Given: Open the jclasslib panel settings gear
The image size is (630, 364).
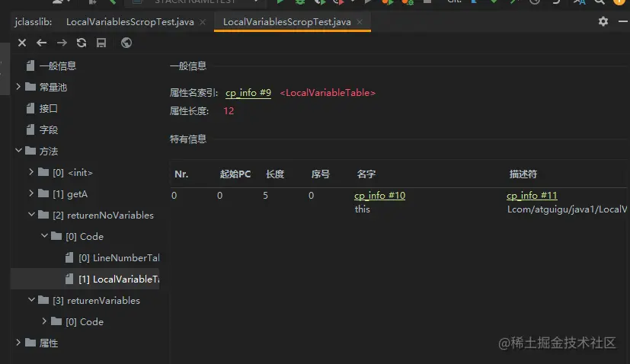Looking at the screenshot, I should (603, 21).
